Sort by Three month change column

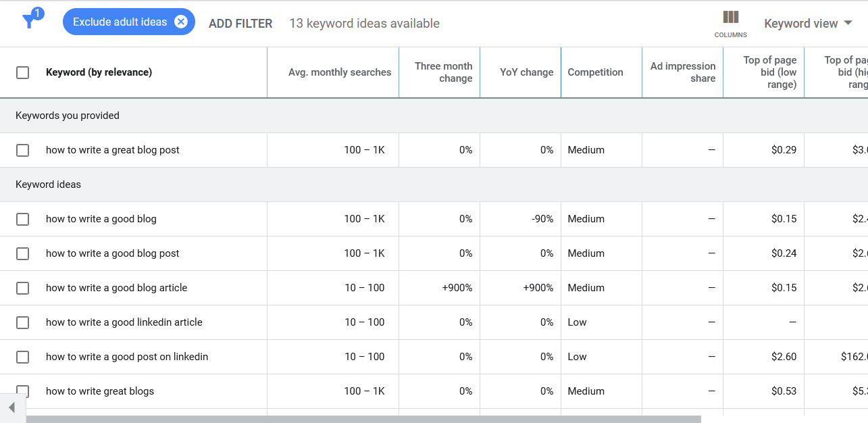pyautogui.click(x=443, y=72)
